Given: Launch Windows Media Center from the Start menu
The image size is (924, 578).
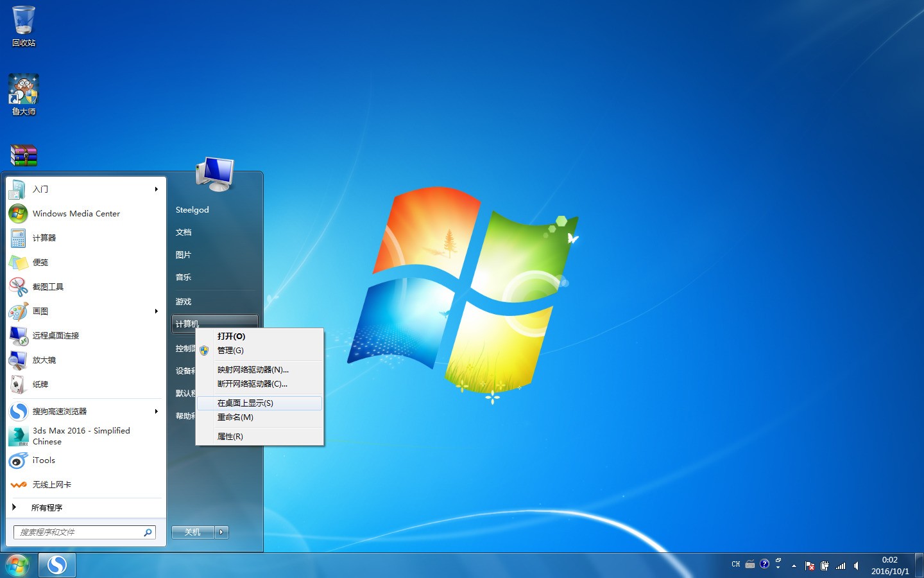Looking at the screenshot, I should 85,213.
